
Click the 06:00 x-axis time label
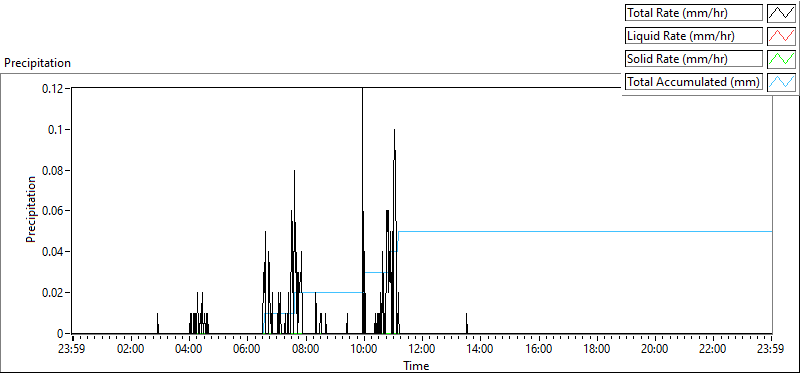[x=247, y=349]
